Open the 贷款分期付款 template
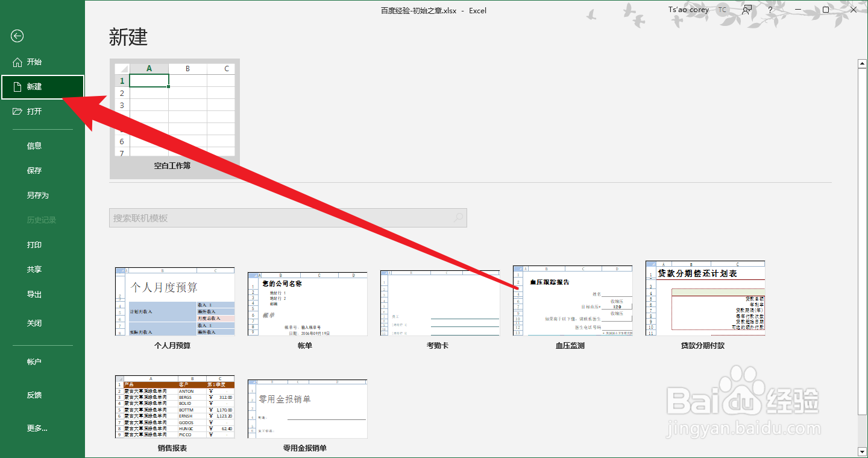This screenshot has height=458, width=868. [705, 306]
